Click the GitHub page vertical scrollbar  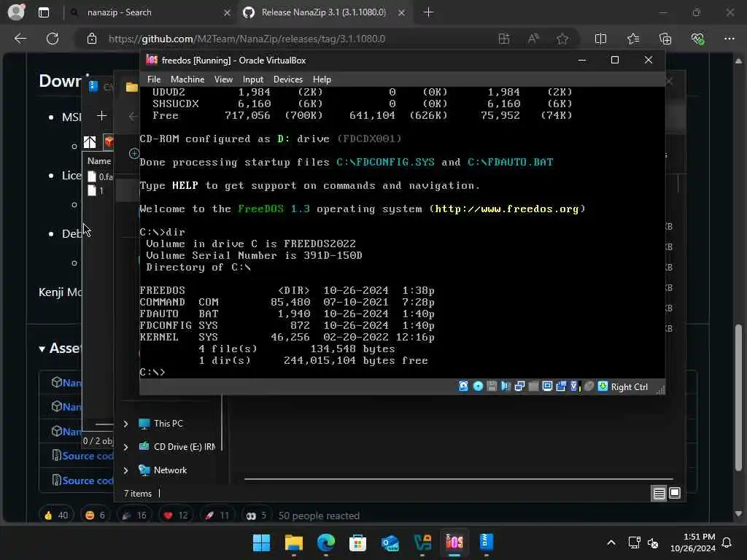pyautogui.click(x=738, y=397)
